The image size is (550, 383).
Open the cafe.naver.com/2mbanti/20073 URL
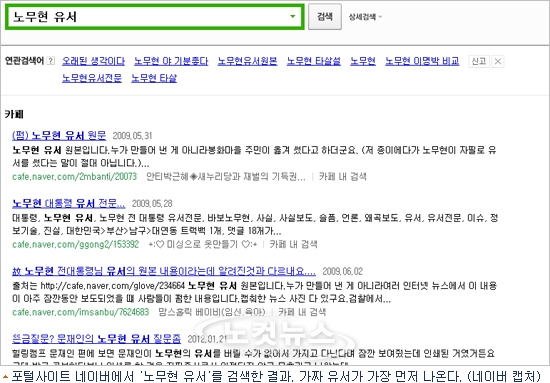(74, 176)
